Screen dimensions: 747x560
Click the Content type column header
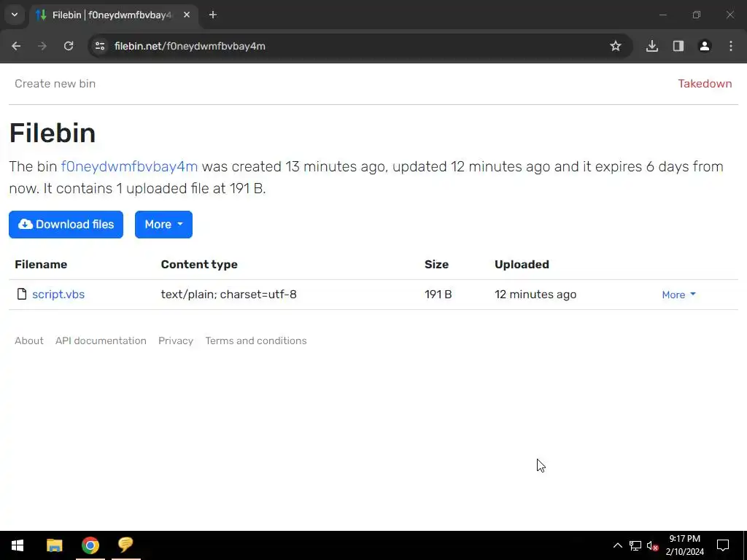[x=199, y=264]
